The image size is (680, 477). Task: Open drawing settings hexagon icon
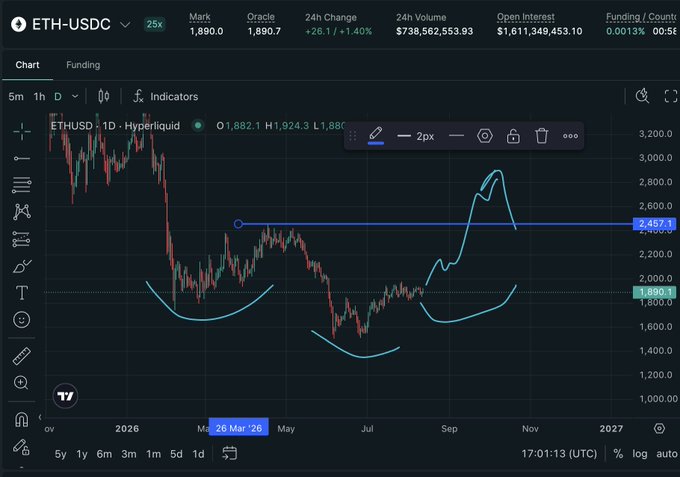coord(485,136)
